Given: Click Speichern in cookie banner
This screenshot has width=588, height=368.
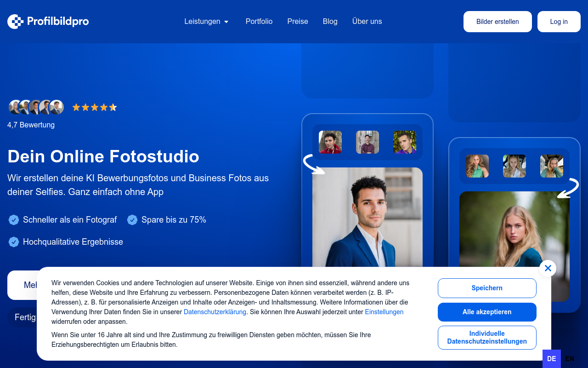Looking at the screenshot, I should [487, 288].
